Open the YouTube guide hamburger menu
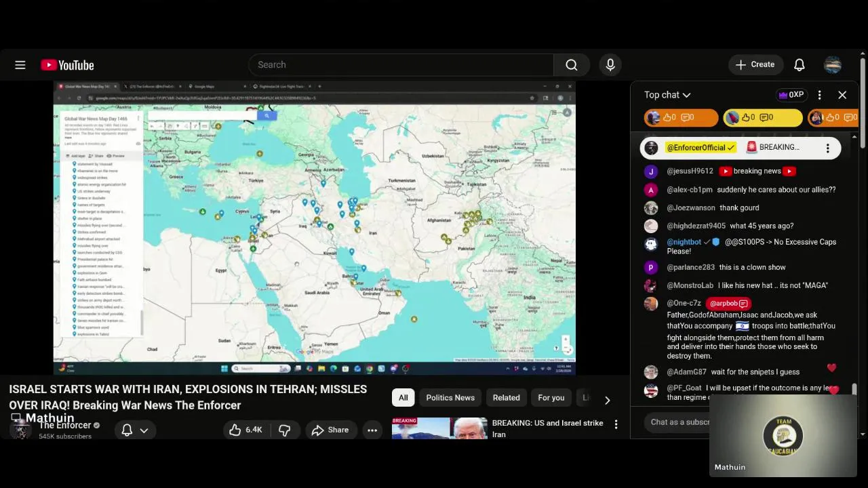This screenshot has width=868, height=488. click(x=20, y=65)
